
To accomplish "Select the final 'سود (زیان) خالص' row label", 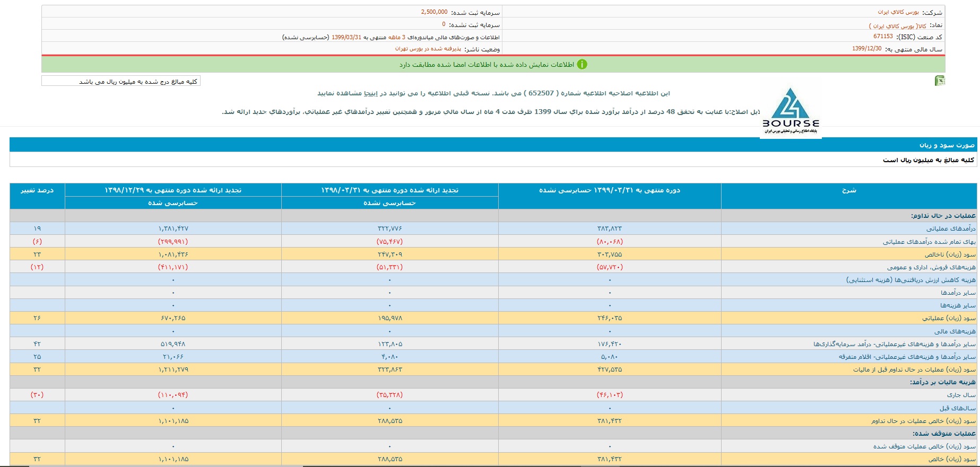I will pos(952,459).
